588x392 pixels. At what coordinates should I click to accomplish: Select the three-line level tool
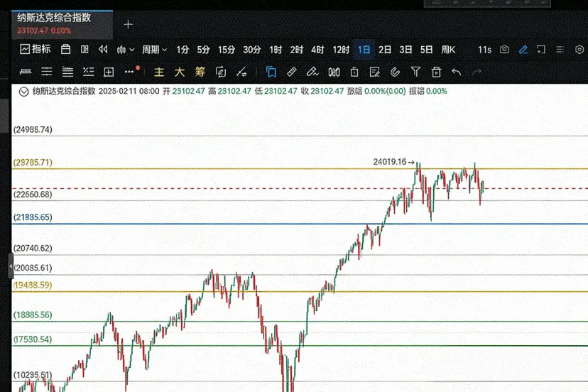(x=46, y=72)
